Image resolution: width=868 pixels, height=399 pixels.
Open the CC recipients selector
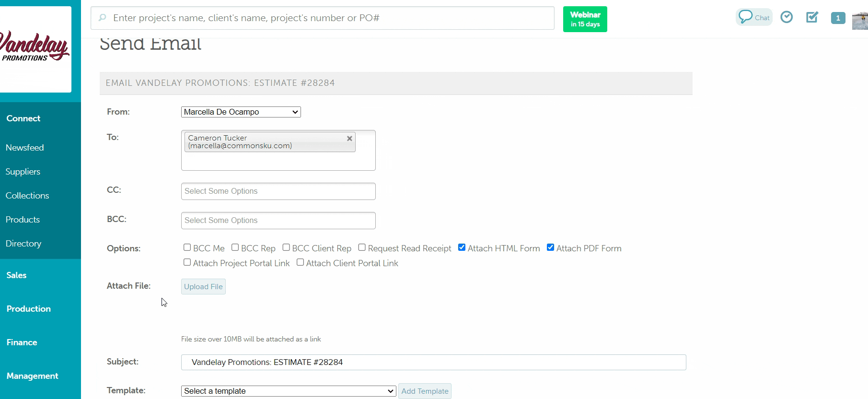click(x=278, y=191)
